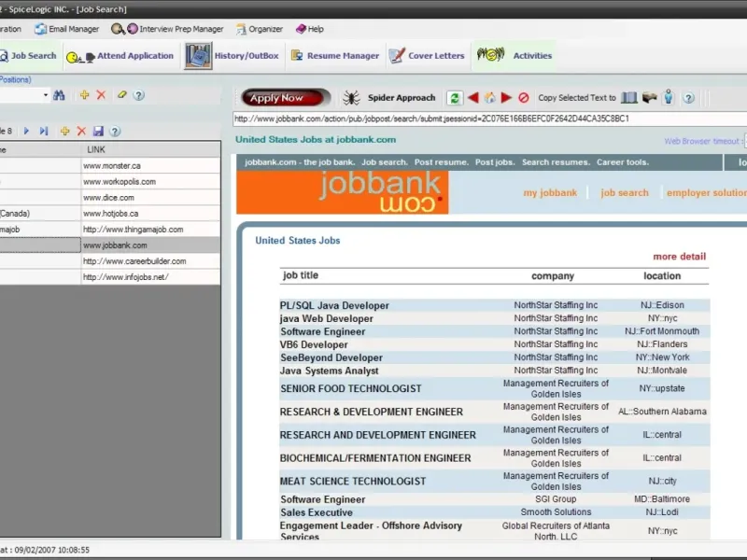
Task: Open the 'java Web Developer' job listing
Action: coord(326,318)
